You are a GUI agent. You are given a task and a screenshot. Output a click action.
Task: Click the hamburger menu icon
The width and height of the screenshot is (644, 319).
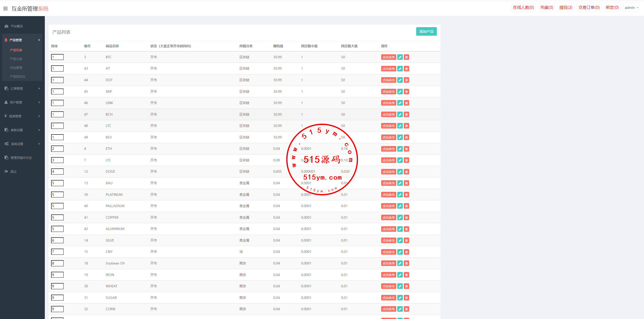5,9
